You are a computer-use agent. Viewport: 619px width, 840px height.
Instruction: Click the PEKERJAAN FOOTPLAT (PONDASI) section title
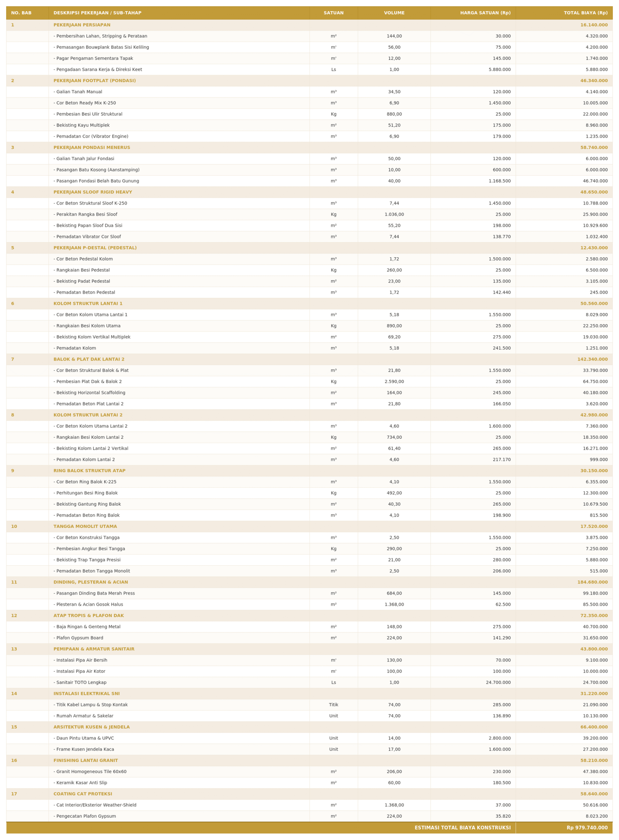pos(94,80)
